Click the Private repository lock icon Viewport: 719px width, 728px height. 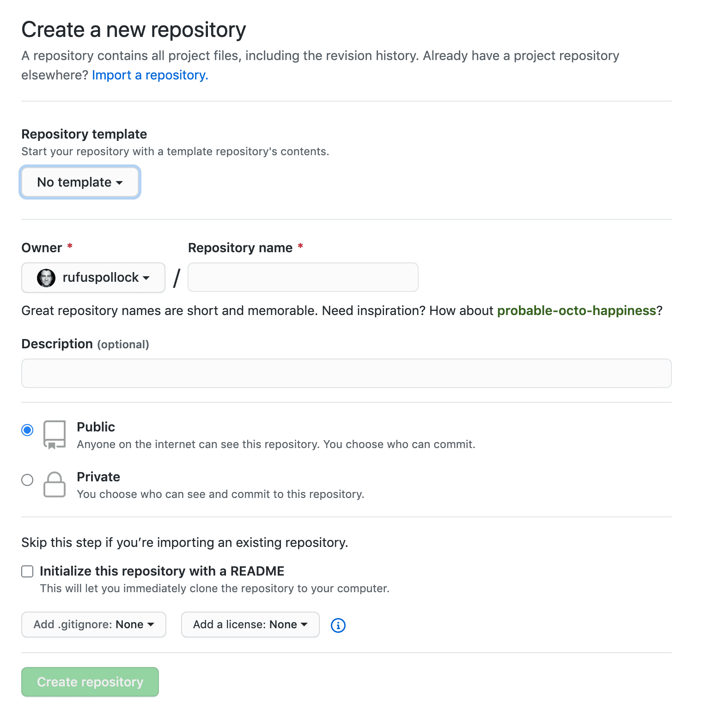click(54, 485)
